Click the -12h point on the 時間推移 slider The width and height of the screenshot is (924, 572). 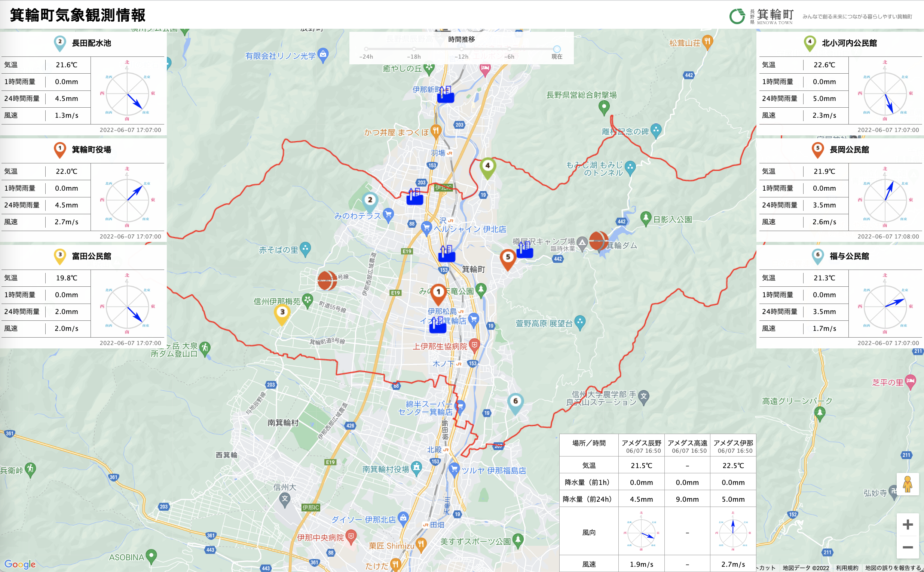(x=461, y=49)
